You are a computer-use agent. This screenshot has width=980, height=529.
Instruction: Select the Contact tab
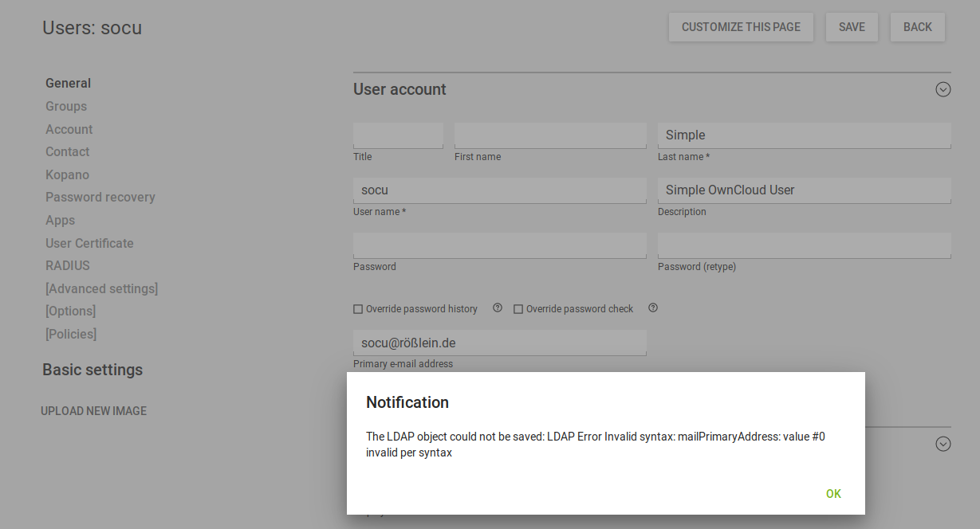tap(67, 151)
